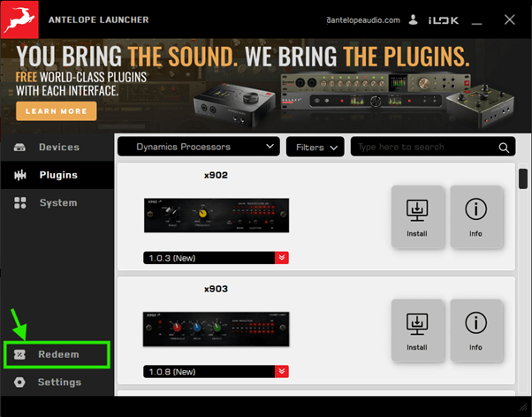Show info for the x902 plugin

(475, 217)
